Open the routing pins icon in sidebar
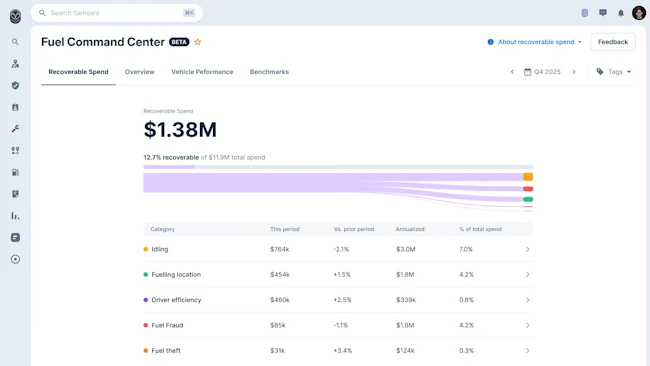 (x=15, y=150)
